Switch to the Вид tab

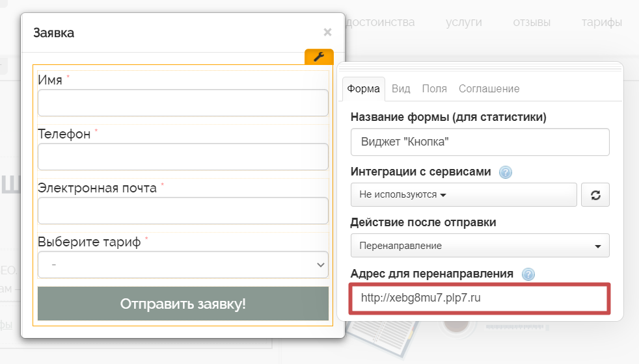point(401,89)
